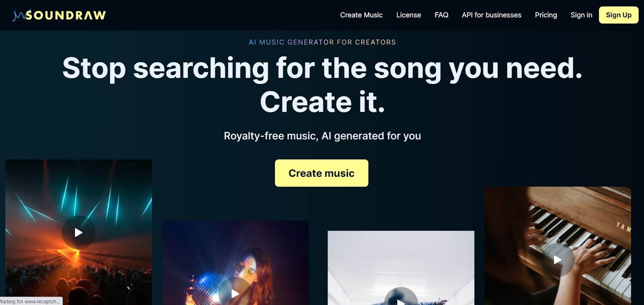Click the main headline text
Viewport: 644px width, 305px height.
pos(322,85)
